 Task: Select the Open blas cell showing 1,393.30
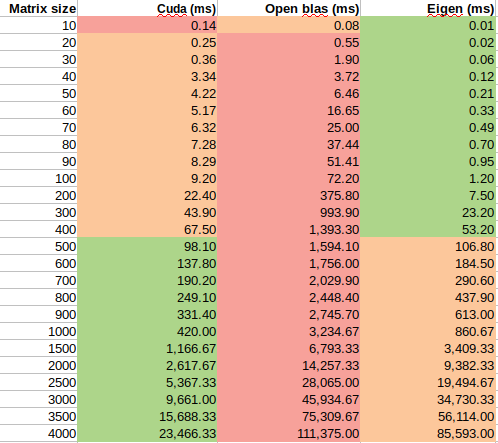pyautogui.click(x=289, y=229)
